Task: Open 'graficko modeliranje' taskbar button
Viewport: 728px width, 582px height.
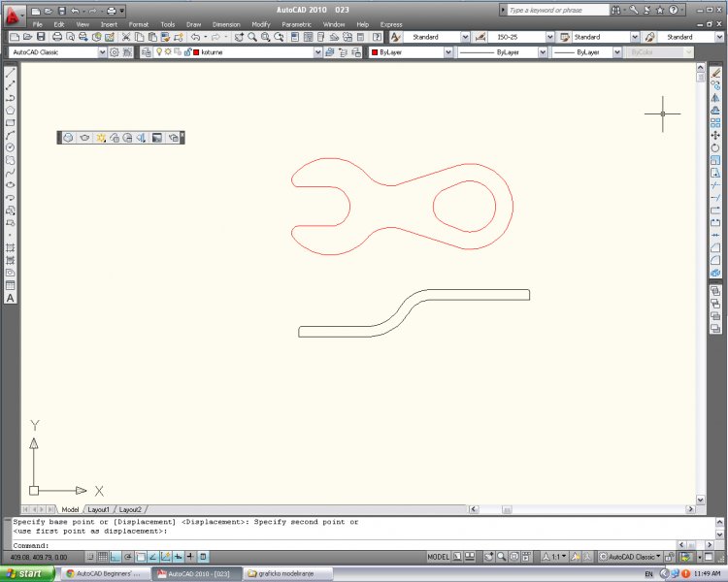Action: coord(285,573)
